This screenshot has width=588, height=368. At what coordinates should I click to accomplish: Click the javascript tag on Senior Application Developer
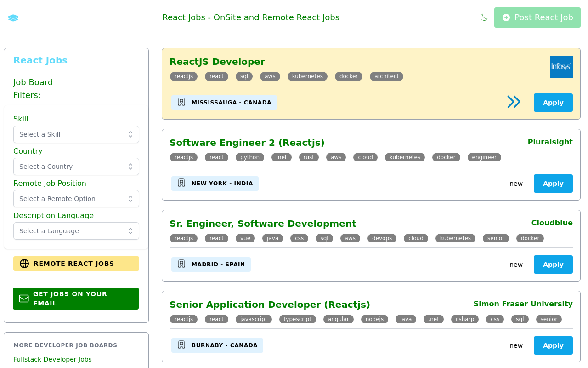[254, 319]
